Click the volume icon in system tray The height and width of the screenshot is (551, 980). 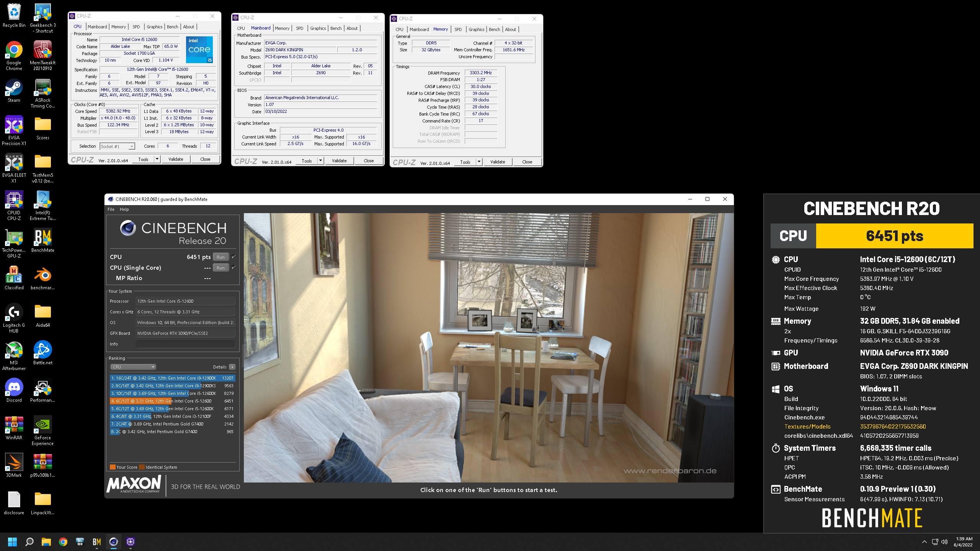point(945,542)
